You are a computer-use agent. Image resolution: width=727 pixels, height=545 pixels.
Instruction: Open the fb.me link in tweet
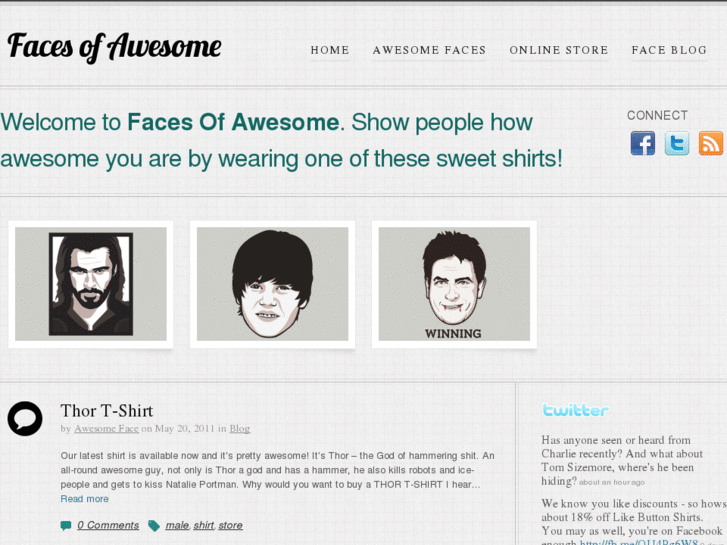[x=639, y=542]
